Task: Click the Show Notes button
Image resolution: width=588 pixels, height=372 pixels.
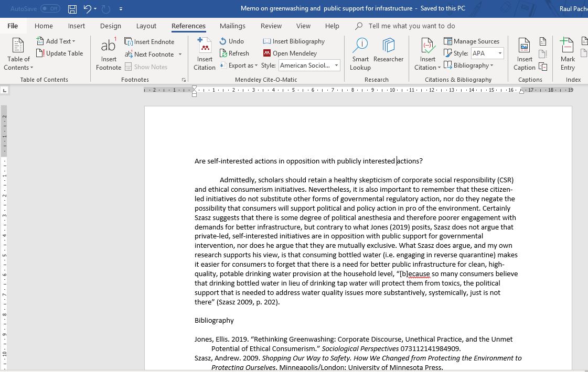Action: tap(146, 67)
